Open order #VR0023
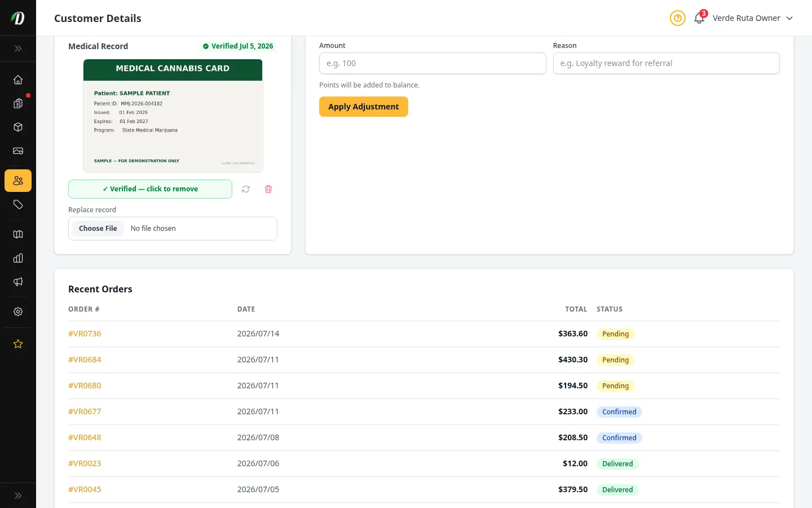The width and height of the screenshot is (812, 508). point(85,463)
